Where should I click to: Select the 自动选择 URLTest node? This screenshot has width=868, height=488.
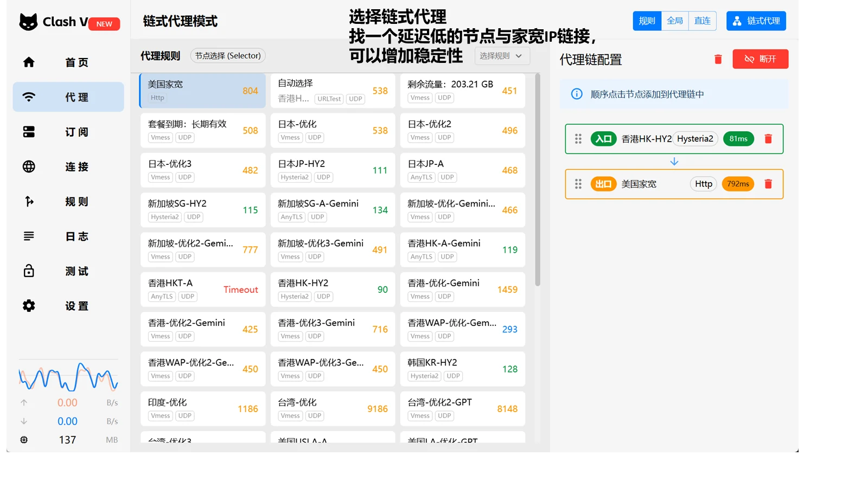click(333, 91)
